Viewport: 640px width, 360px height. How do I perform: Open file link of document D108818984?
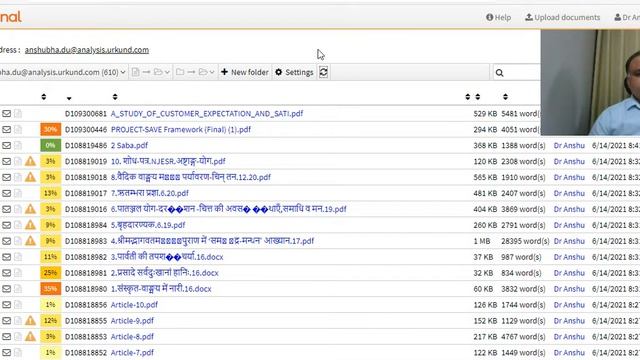pos(148,225)
